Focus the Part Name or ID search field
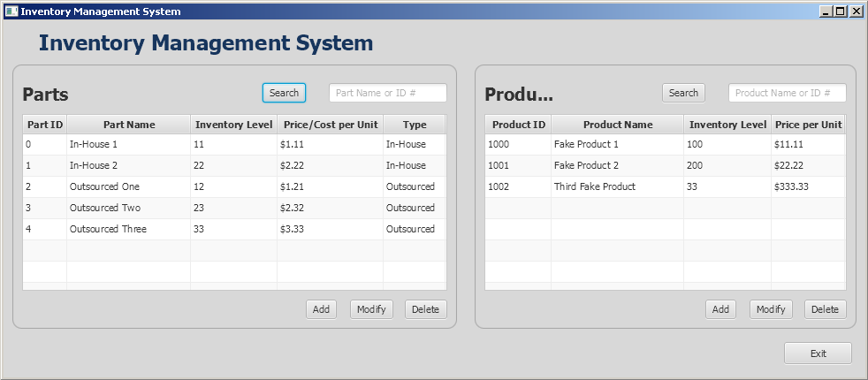 [x=387, y=93]
